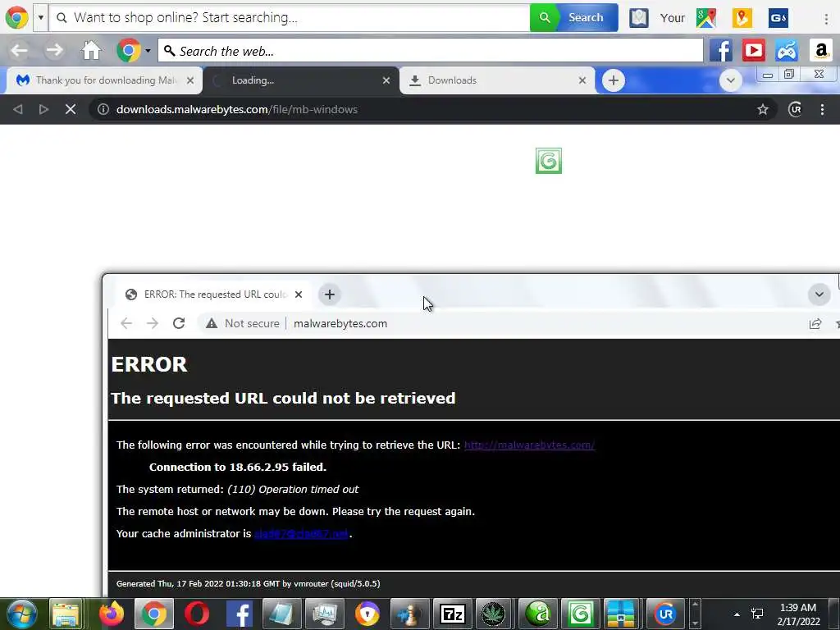Open the UR browser three-dot menu
The height and width of the screenshot is (630, 840).
(822, 109)
